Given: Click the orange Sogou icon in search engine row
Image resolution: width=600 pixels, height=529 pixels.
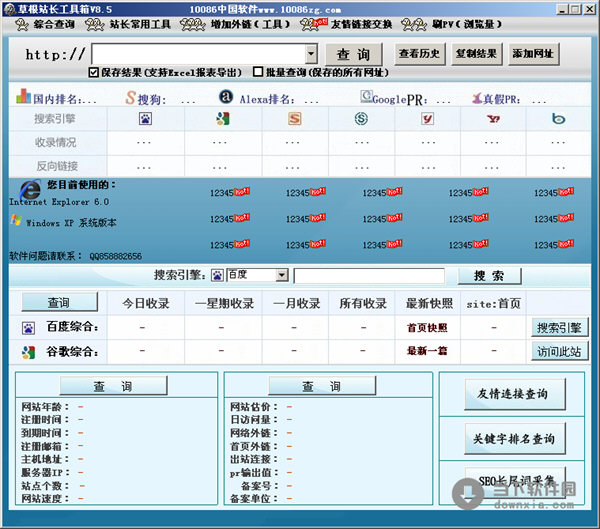Looking at the screenshot, I should click(x=294, y=118).
